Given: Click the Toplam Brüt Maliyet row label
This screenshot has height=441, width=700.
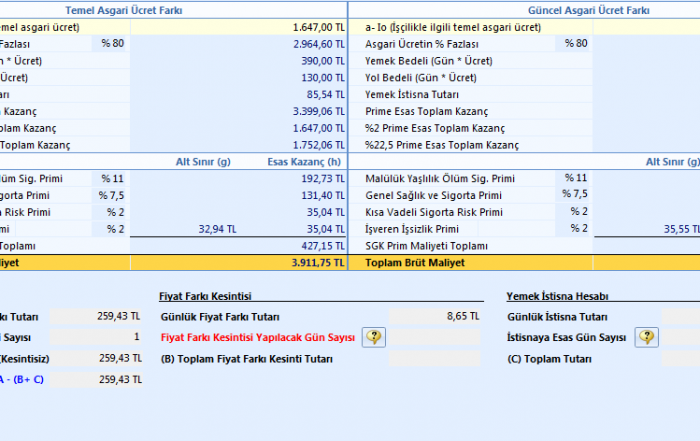Looking at the screenshot, I should pos(413,263).
